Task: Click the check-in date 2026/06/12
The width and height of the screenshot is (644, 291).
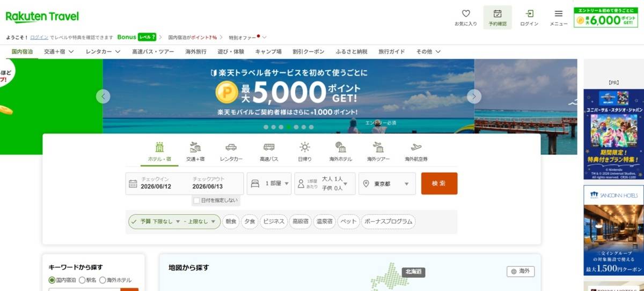Action: coord(156,186)
